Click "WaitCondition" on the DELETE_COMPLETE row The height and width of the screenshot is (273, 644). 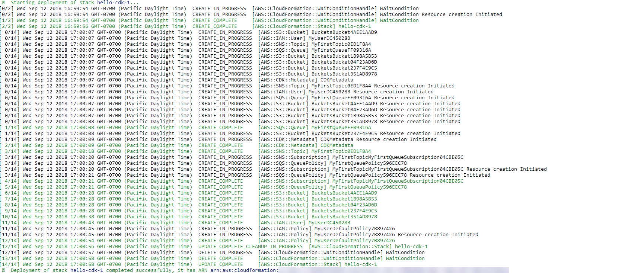pos(405,258)
